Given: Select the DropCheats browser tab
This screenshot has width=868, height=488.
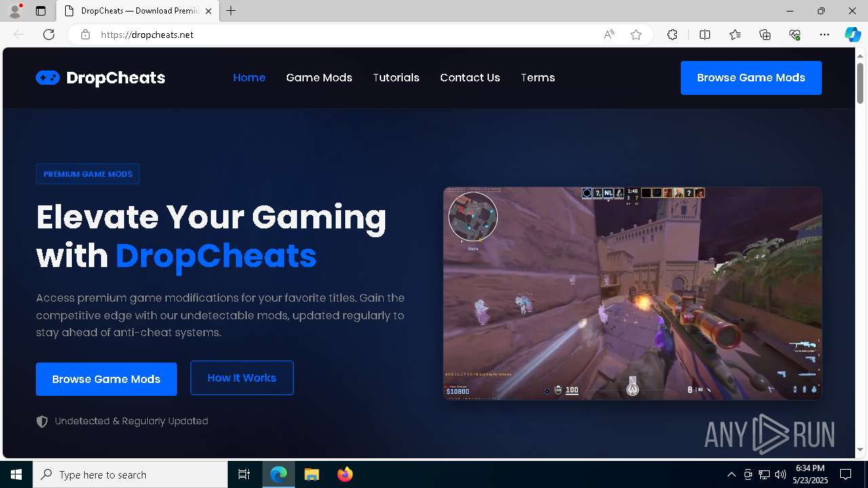Looking at the screenshot, I should (138, 11).
